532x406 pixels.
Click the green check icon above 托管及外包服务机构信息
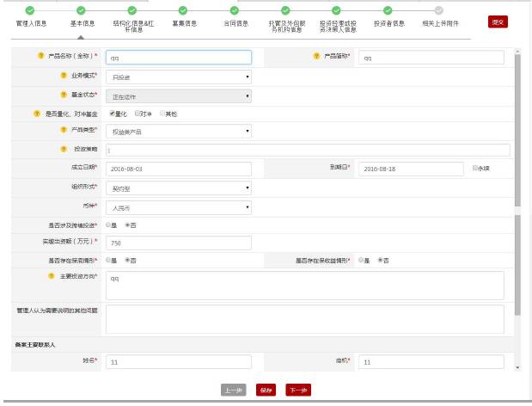(285, 10)
